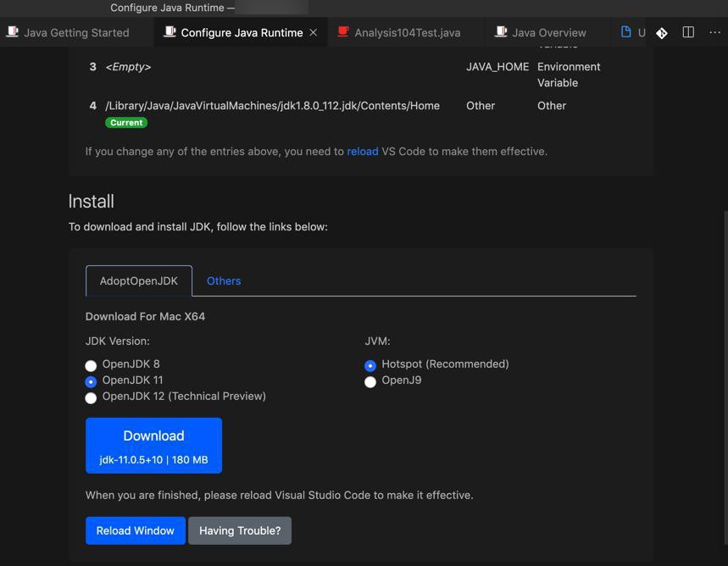Image resolution: width=728 pixels, height=566 pixels.
Task: Click the <Empty> entry in row 3
Action: [128, 67]
